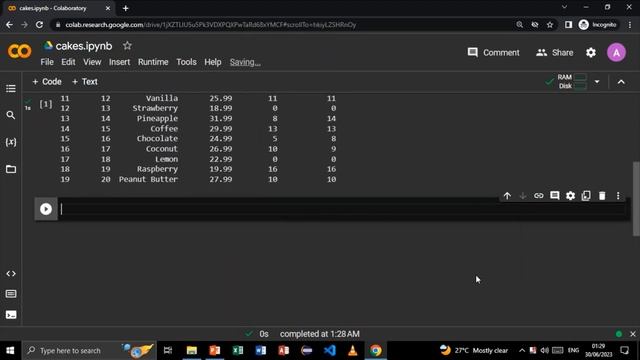Click the notebook vertical scrollbar
Viewport: 640px width, 360px height.
pos(636,198)
